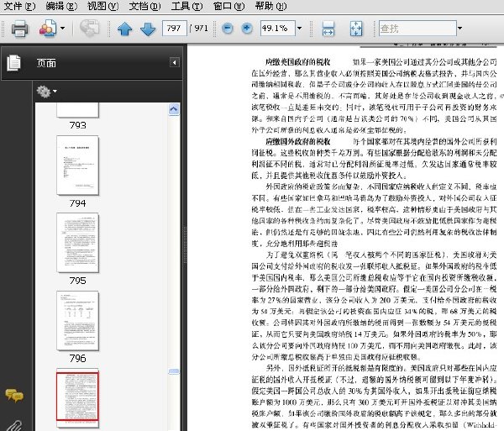Click the bold heading 应缴美国政府的税收

coord(298,62)
